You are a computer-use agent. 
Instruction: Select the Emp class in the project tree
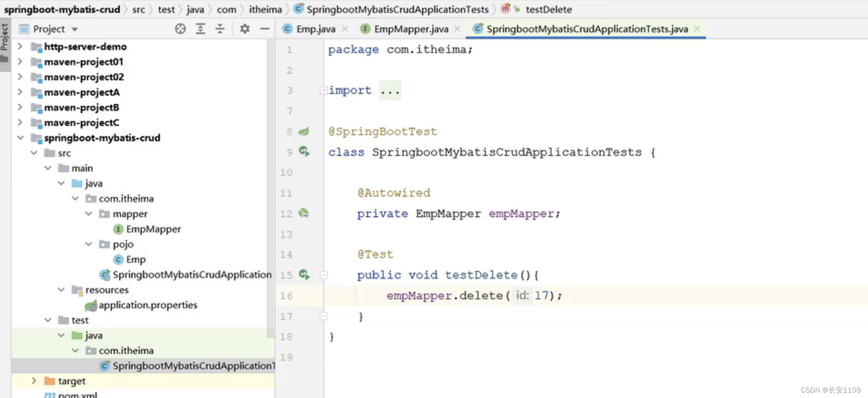(136, 260)
